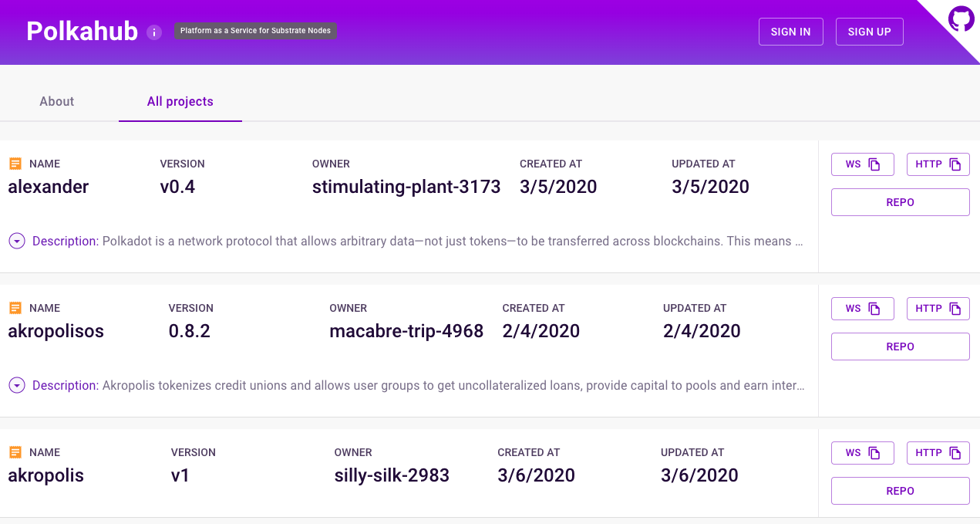Click owner macabre-trip-4968
This screenshot has width=980, height=524.
pos(406,331)
